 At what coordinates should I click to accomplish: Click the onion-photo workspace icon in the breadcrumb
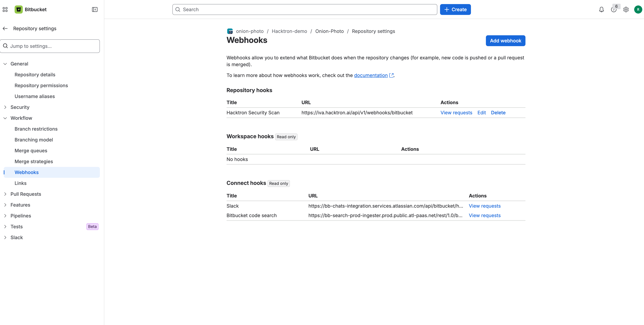click(230, 31)
